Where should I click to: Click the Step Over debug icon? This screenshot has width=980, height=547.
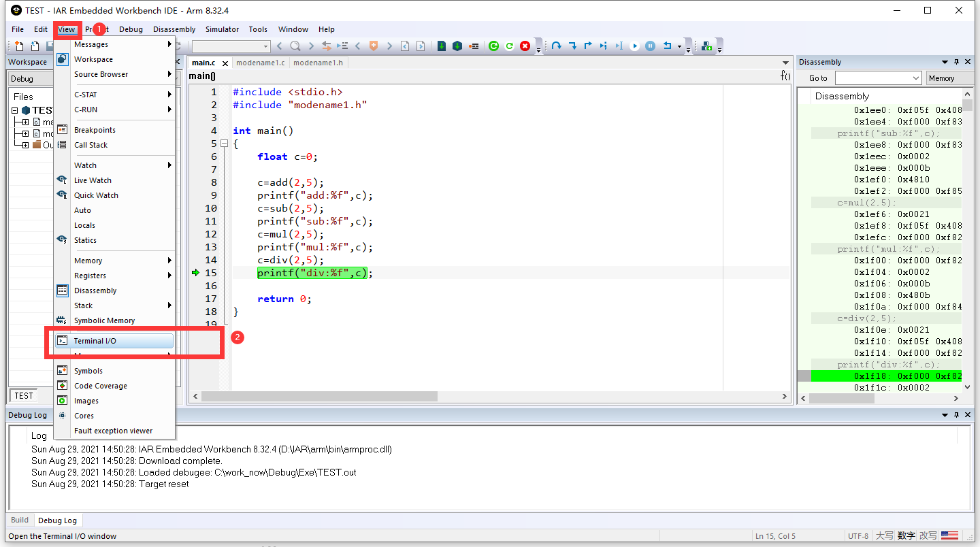coord(557,46)
